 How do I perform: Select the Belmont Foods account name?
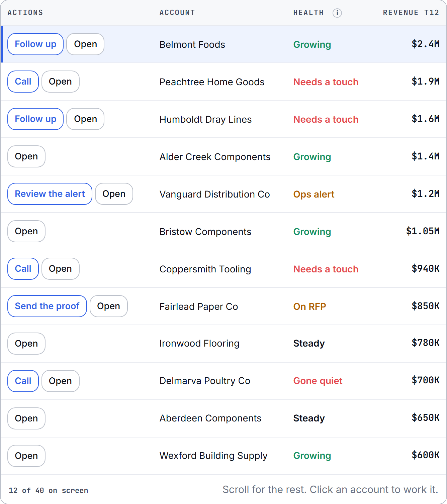[x=192, y=44]
